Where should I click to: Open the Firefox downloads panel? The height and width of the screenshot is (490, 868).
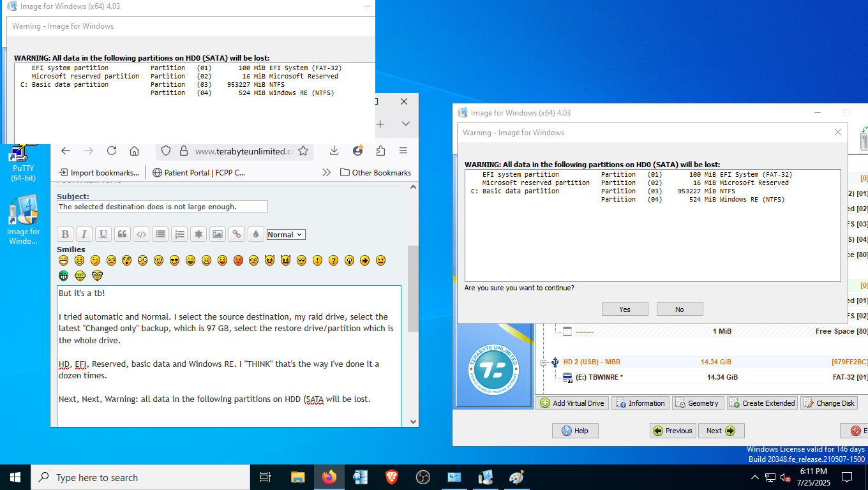(x=334, y=151)
